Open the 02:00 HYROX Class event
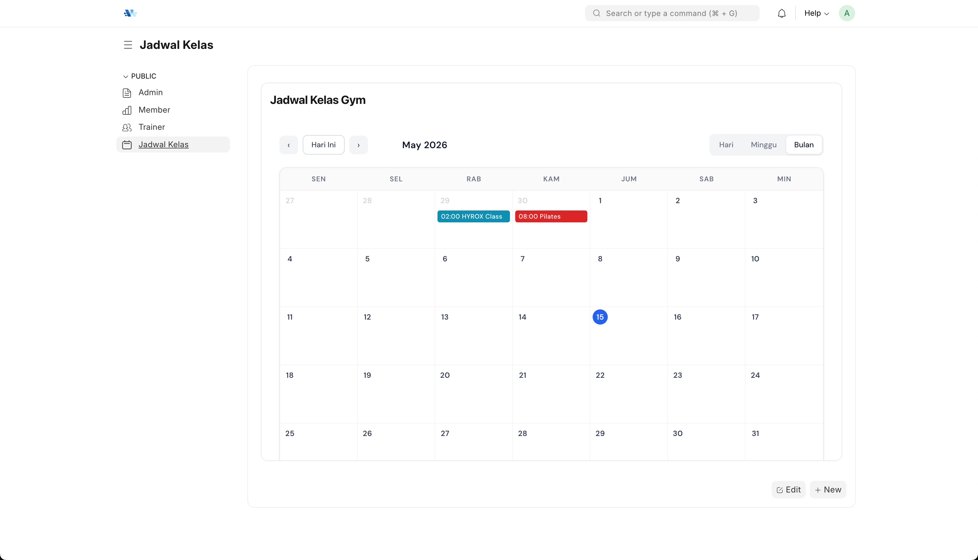The width and height of the screenshot is (978, 560). (x=473, y=217)
